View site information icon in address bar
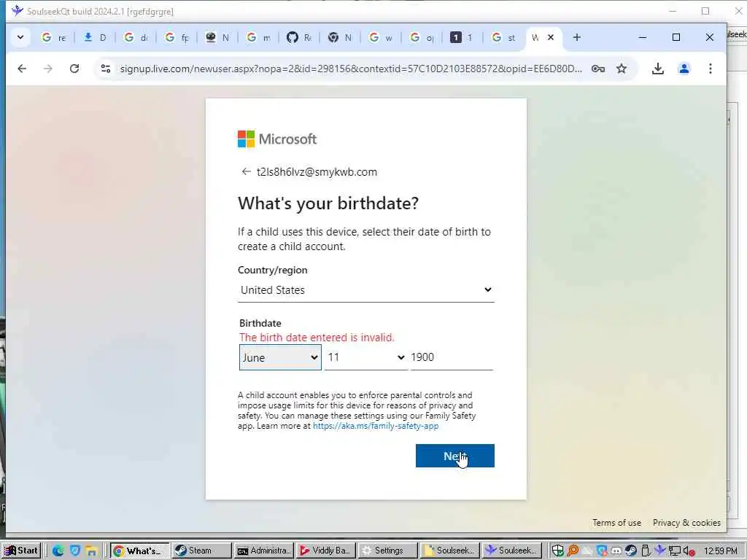This screenshot has width=747, height=560. click(106, 69)
